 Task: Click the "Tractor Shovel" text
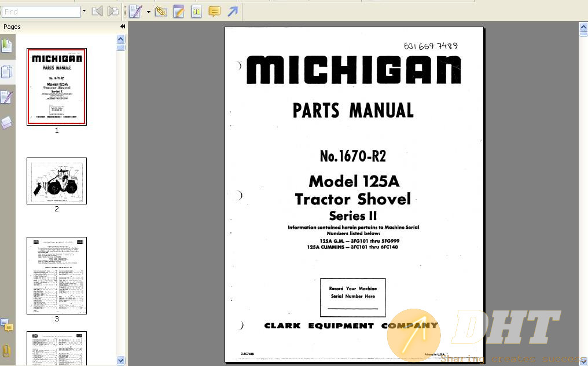tap(353, 199)
